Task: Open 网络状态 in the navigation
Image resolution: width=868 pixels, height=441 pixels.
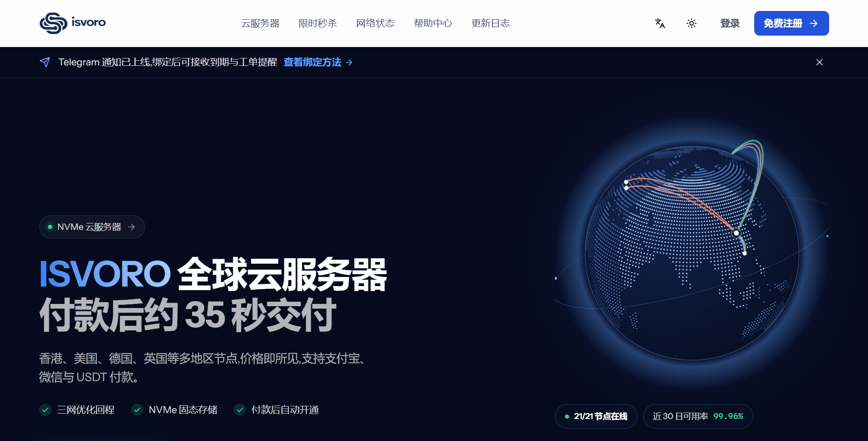Action: coord(375,23)
